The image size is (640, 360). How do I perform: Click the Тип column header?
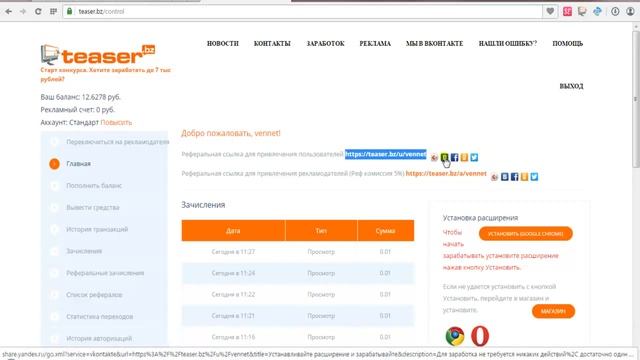[321, 231]
